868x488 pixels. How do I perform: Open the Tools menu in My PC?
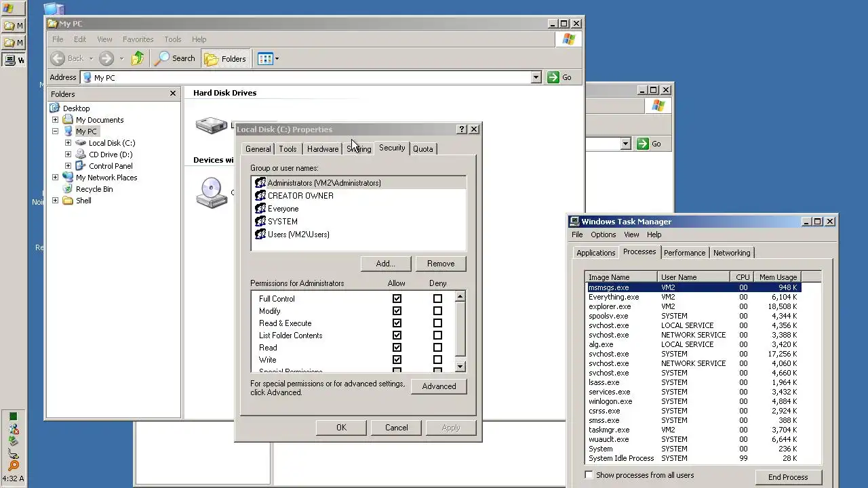[x=173, y=39]
